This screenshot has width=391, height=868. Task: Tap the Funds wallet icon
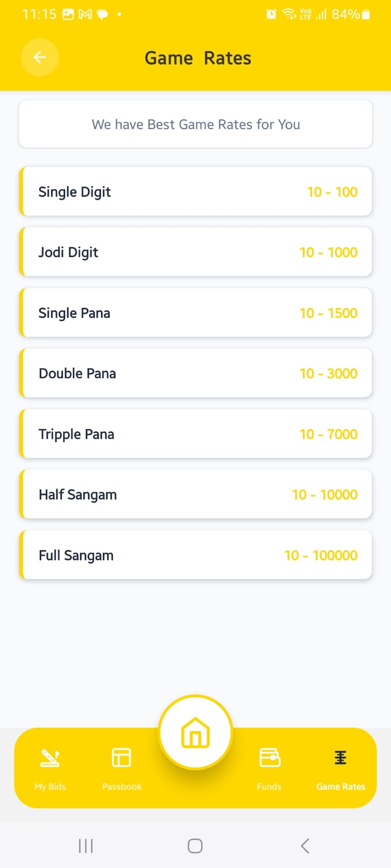[x=269, y=757]
